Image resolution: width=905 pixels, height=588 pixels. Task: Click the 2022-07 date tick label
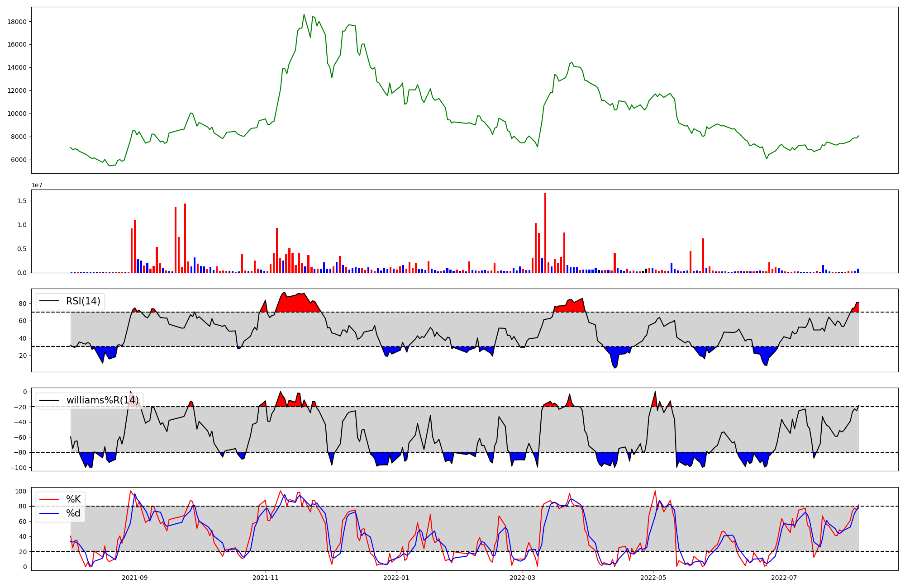(x=784, y=578)
